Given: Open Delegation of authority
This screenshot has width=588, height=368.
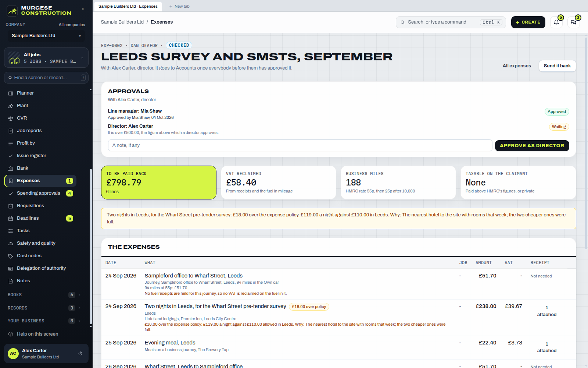Looking at the screenshot, I should click(40, 268).
